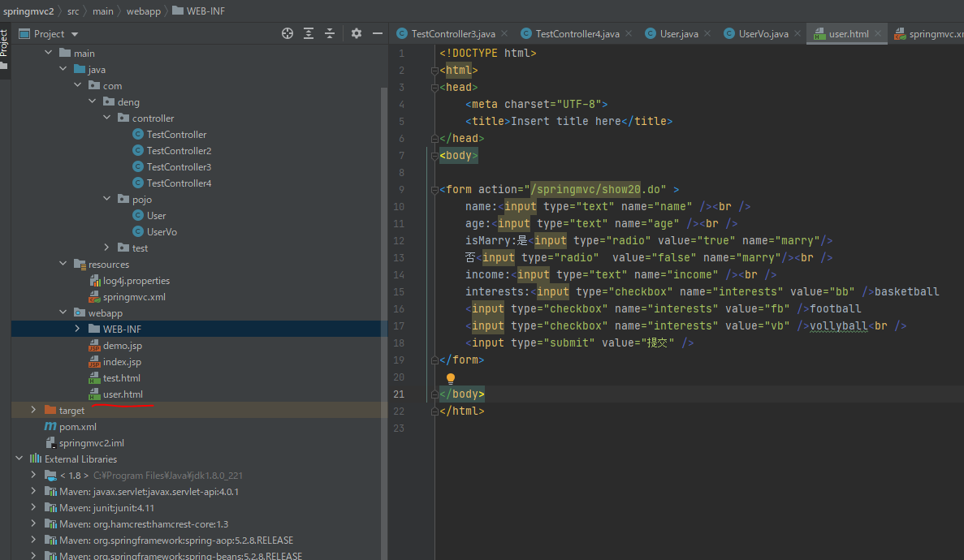
Task: Close the TestController3.java tab
Action: click(505, 33)
